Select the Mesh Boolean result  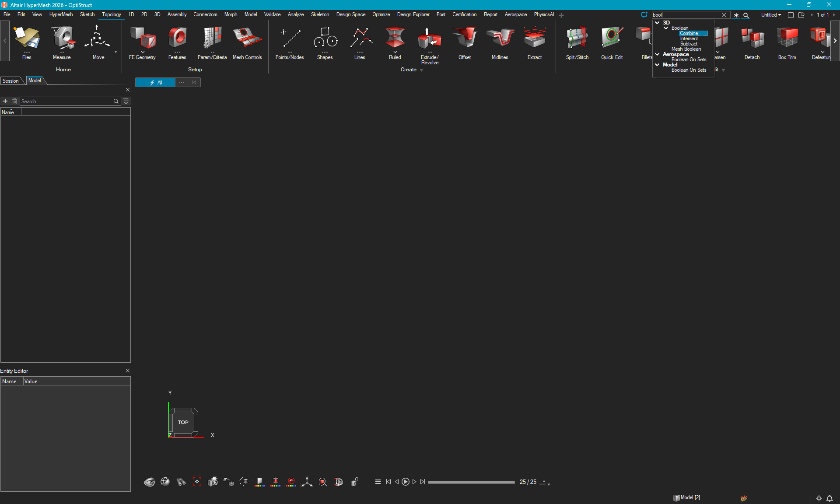[x=686, y=49]
